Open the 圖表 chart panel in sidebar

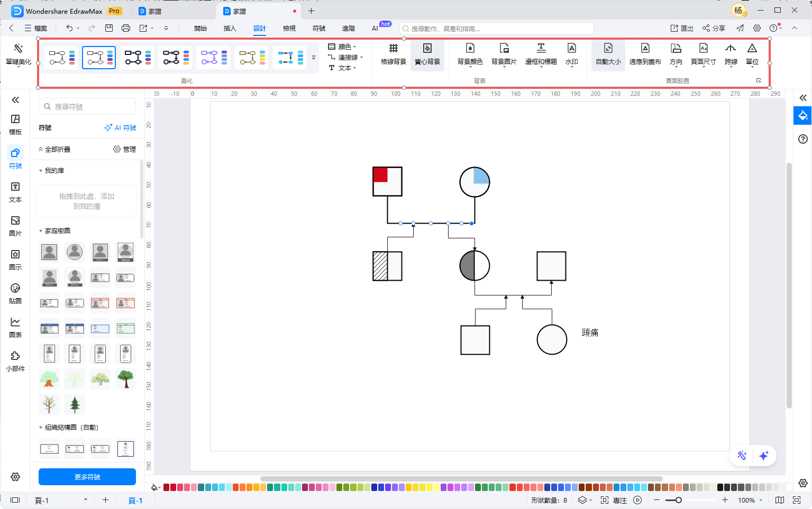15,327
